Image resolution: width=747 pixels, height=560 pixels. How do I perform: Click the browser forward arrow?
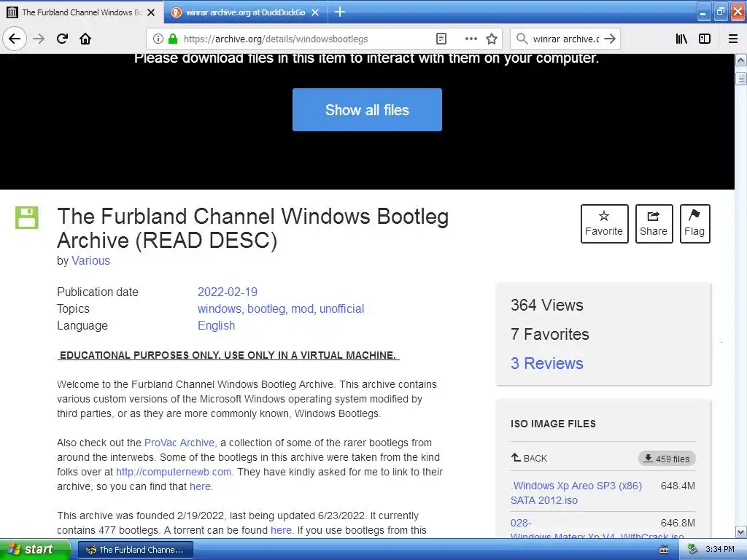39,39
